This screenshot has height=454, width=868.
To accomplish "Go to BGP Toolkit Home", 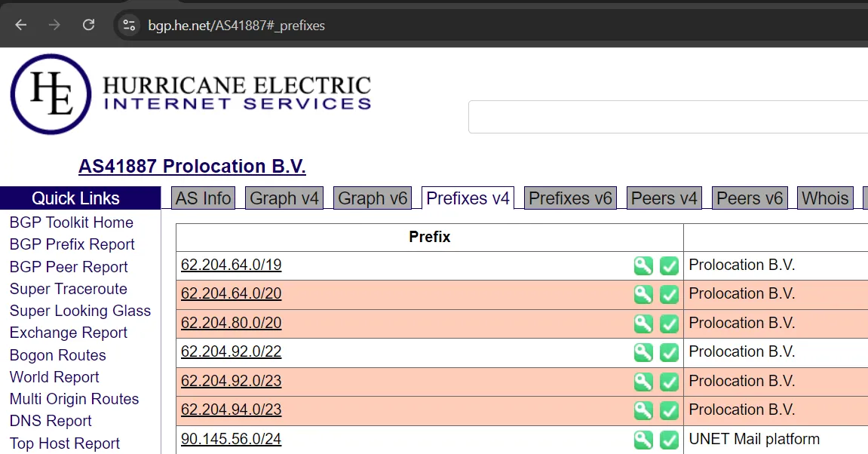I will click(x=72, y=222).
